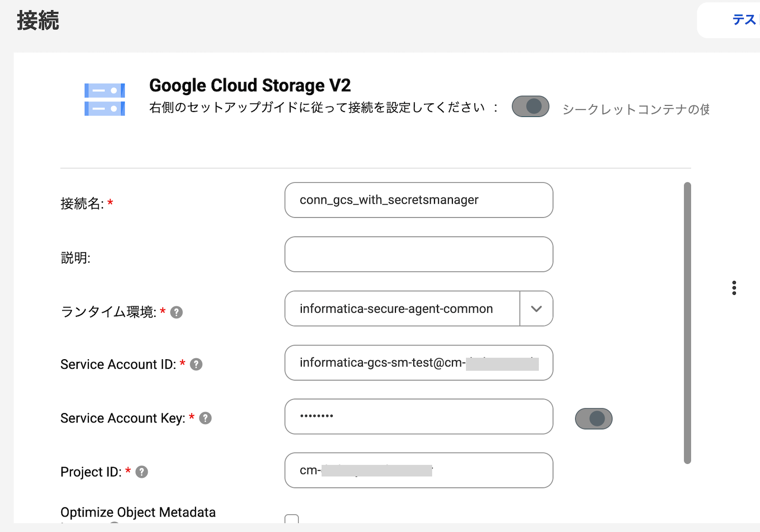Viewport: 760px width, 532px height.
Task: Click the form's vertical scrollbar
Action: tap(687, 322)
